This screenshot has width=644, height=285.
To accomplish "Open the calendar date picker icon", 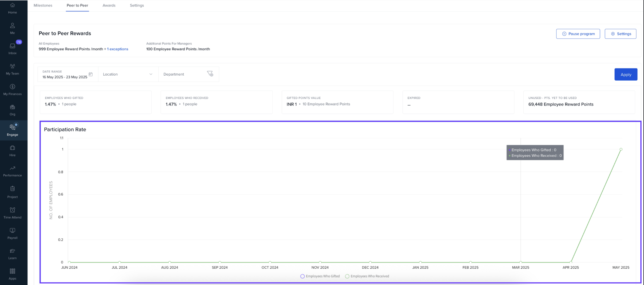I will (91, 74).
